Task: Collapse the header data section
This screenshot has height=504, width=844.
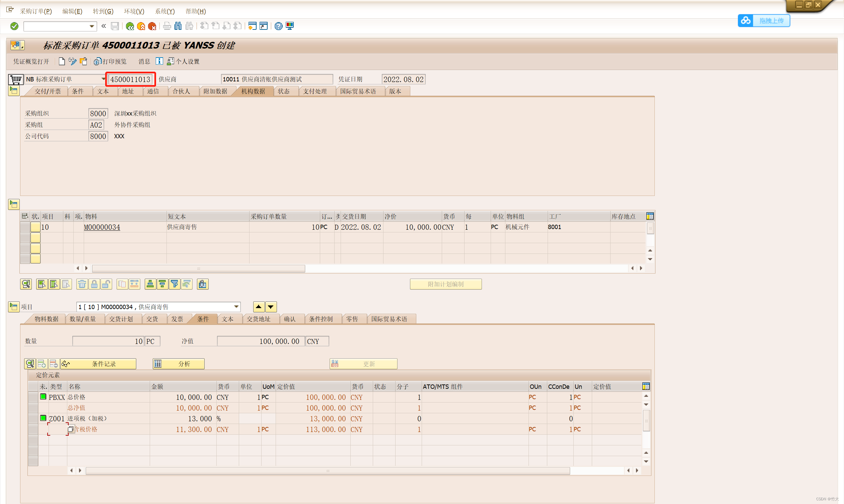Action: (x=14, y=91)
